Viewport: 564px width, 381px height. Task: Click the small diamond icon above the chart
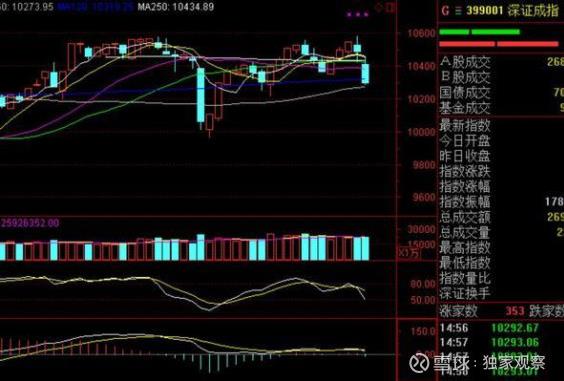pyautogui.click(x=379, y=7)
